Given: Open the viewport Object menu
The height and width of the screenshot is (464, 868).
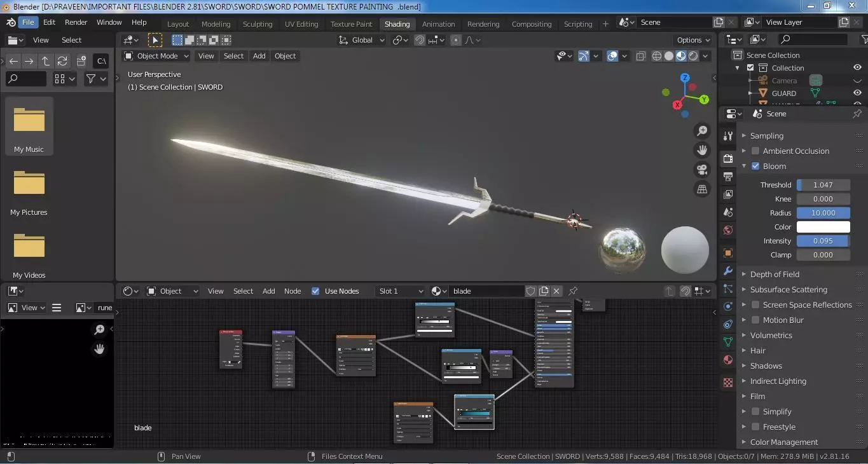Looking at the screenshot, I should coord(285,56).
